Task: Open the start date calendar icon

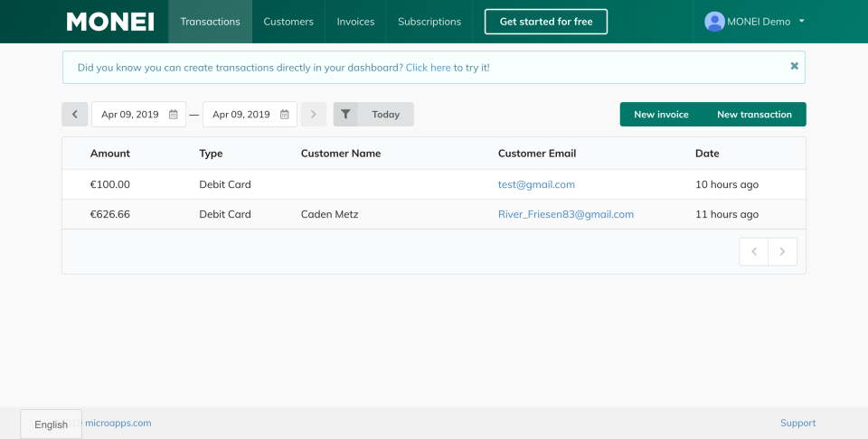Action: 174,115
